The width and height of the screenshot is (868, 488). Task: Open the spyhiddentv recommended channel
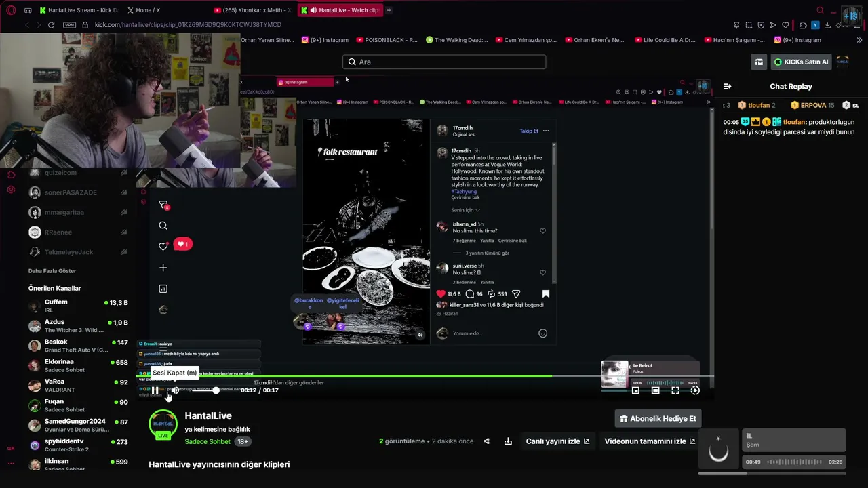(x=78, y=445)
